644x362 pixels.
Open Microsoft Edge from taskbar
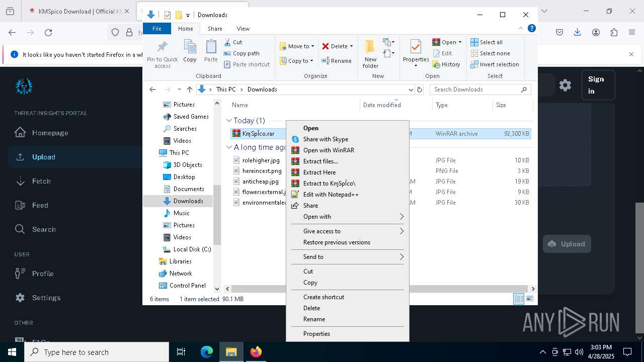tap(207, 352)
